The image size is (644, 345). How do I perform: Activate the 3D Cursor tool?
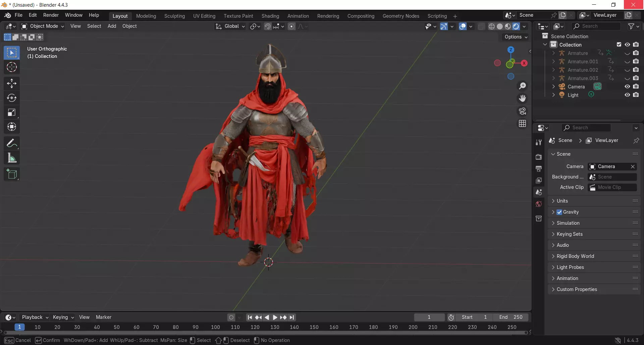12,67
